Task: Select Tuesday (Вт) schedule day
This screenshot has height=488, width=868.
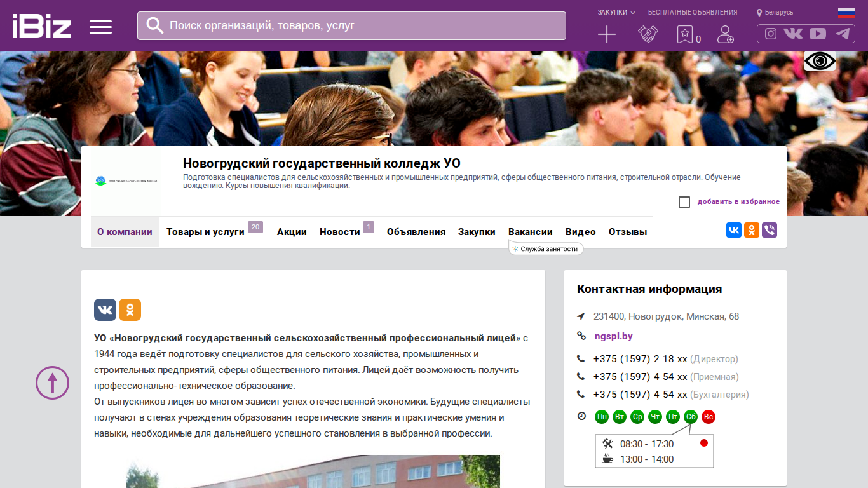Action: click(620, 417)
